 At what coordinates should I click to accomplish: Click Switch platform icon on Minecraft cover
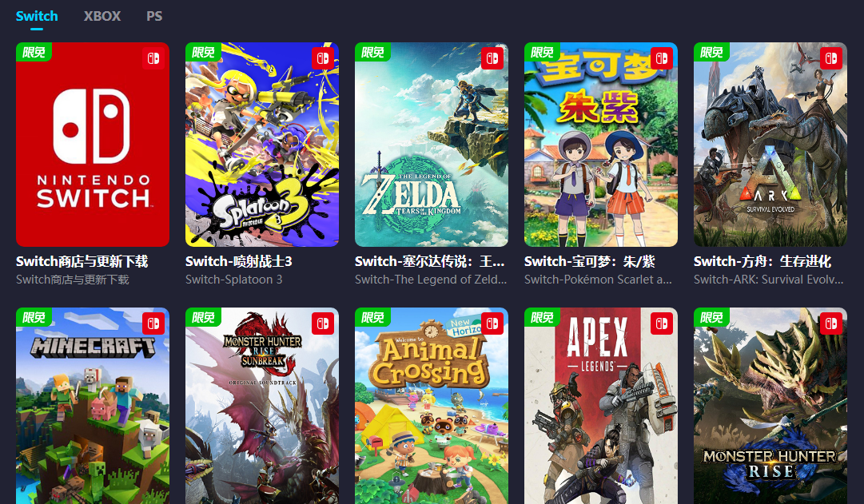point(153,323)
